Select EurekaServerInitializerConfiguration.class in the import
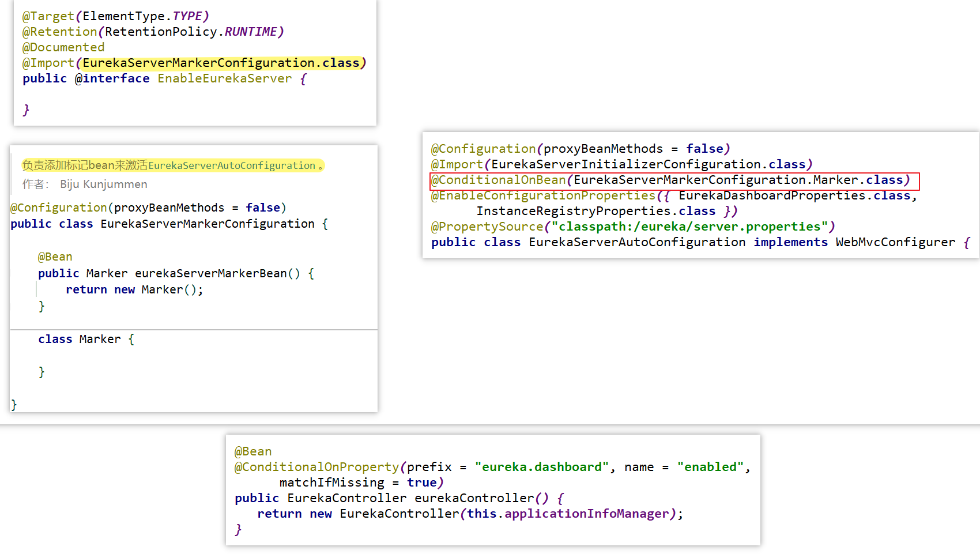Viewport: 980px width, 554px height. [x=649, y=164]
